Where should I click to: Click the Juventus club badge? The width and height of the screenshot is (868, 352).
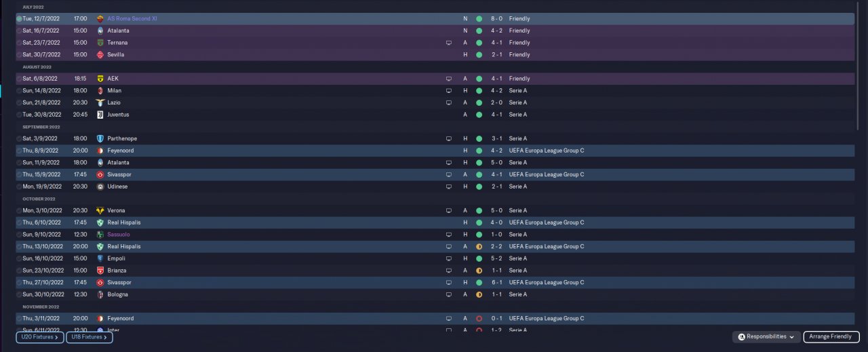(x=100, y=115)
